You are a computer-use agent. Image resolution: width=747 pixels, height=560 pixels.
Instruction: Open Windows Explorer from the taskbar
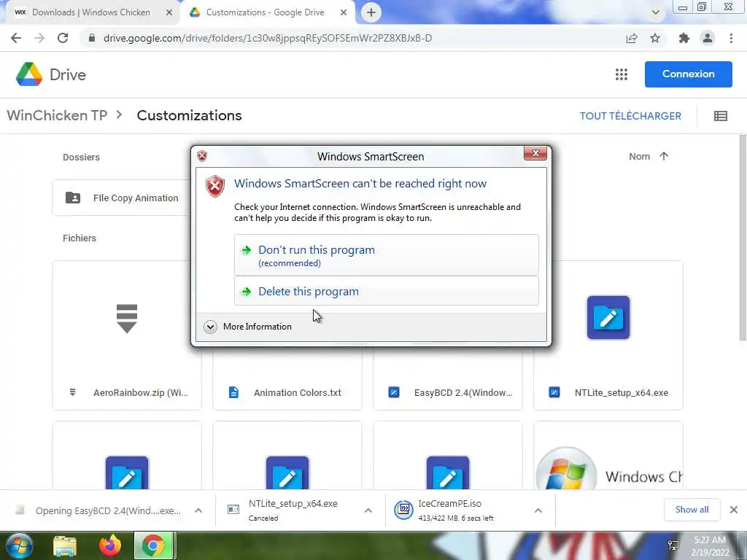click(x=65, y=546)
